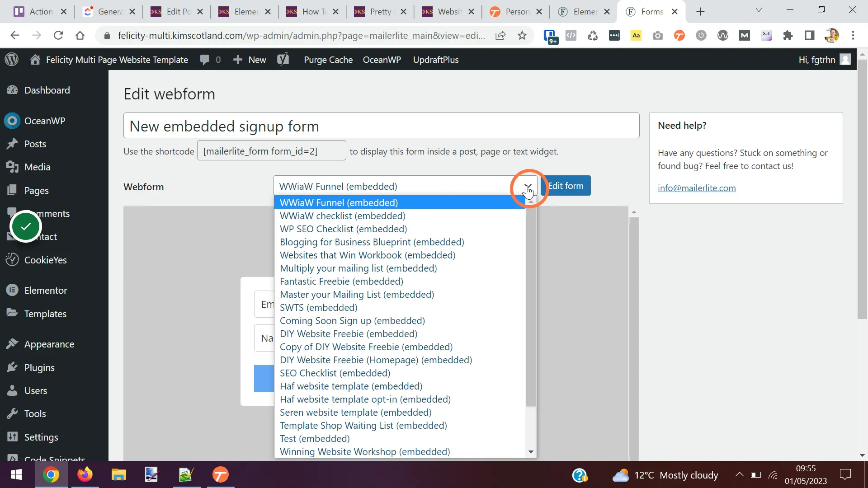Click the webform title input field
Viewport: 868px width, 488px height.
[x=381, y=126]
